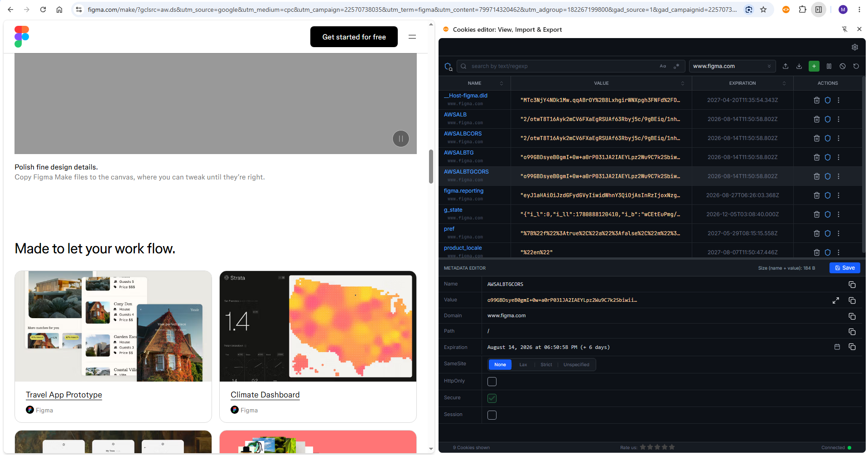Open more actions for figma.reporting row
868x455 pixels.
[838, 195]
